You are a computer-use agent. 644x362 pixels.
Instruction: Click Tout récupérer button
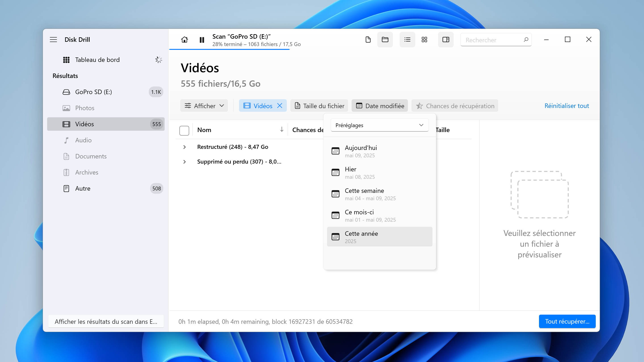pos(567,322)
